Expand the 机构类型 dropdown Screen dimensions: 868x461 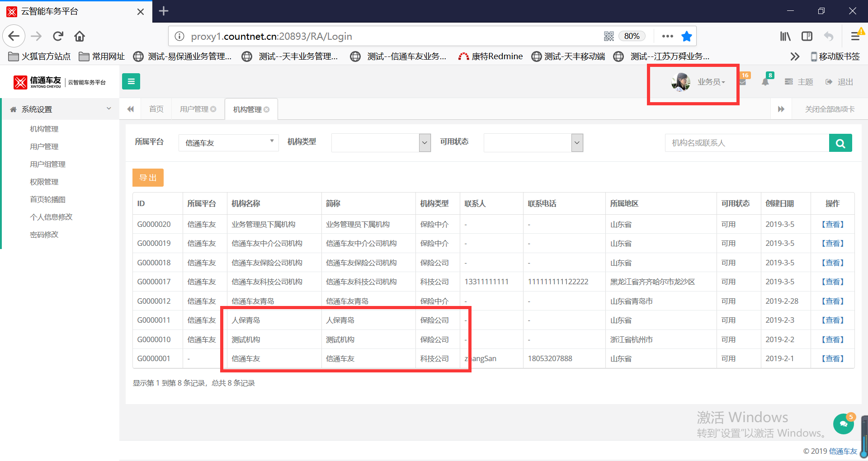click(x=381, y=143)
